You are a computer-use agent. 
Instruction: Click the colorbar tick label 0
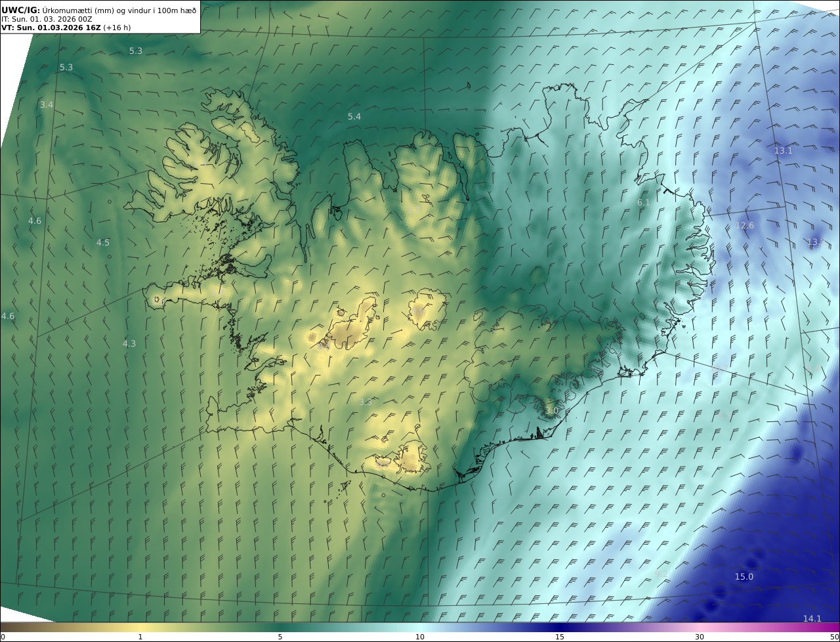pos(3,637)
